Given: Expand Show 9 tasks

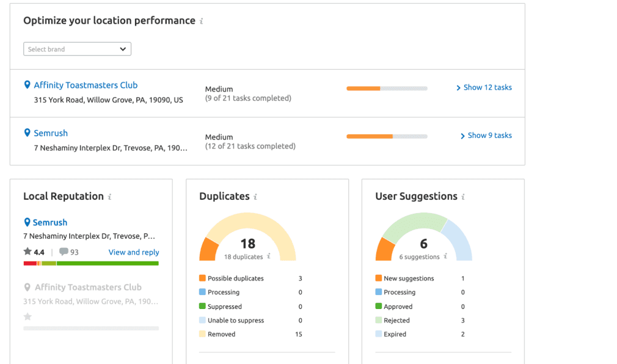Looking at the screenshot, I should (486, 136).
